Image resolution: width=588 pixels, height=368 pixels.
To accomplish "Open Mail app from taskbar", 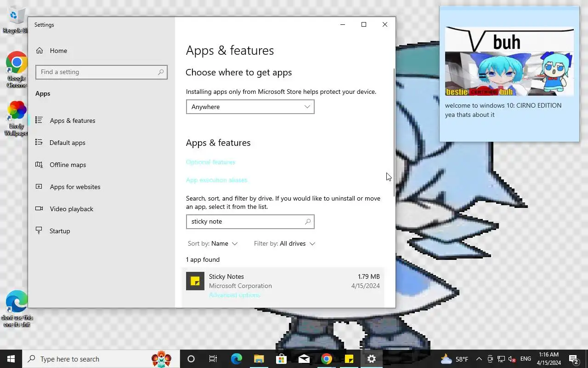I will point(304,359).
